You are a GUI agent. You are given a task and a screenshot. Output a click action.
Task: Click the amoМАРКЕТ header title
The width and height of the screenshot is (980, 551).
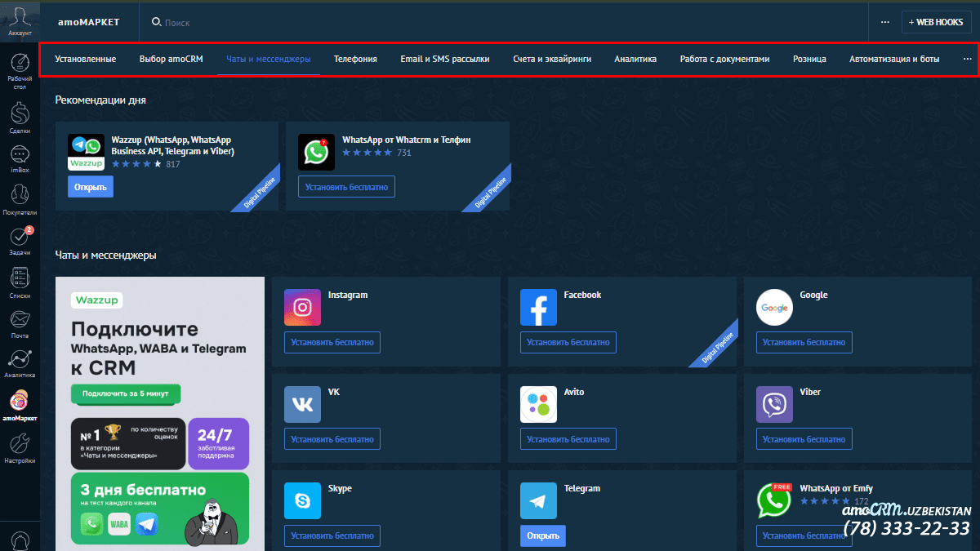click(x=89, y=22)
